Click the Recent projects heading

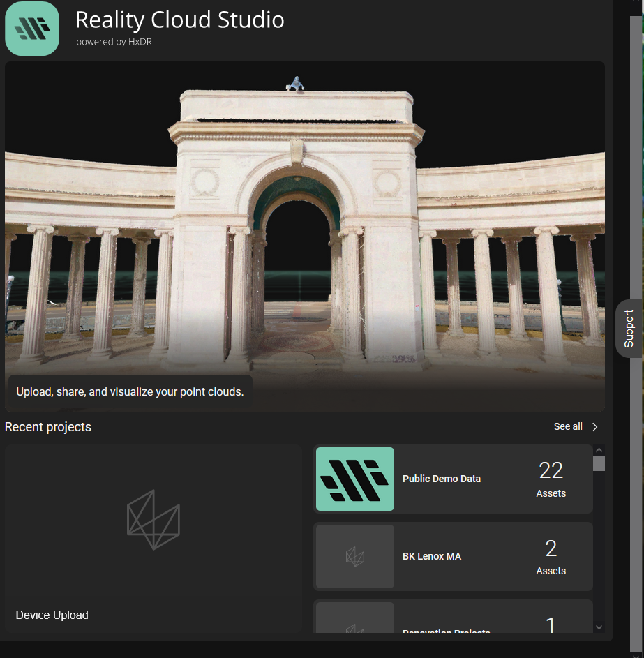click(48, 427)
